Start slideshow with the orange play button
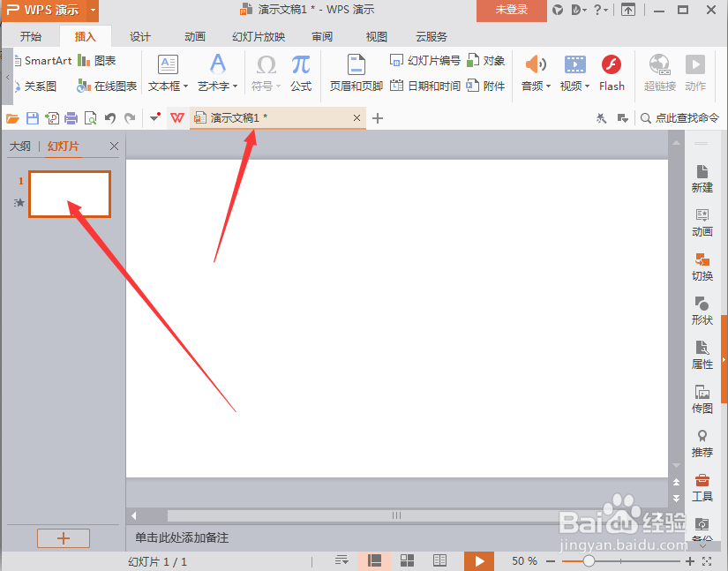The height and width of the screenshot is (571, 728). point(479,561)
